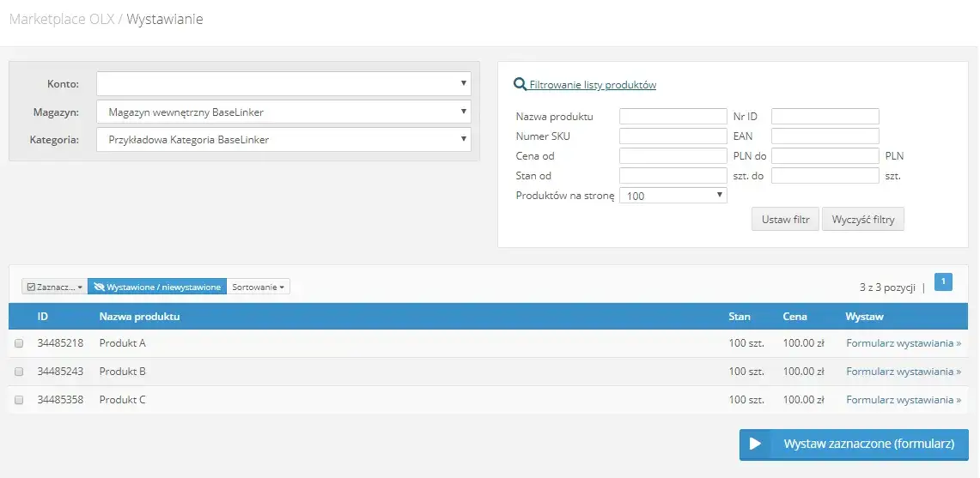Open Formularz wystawiania for Produkt A
The width and height of the screenshot is (980, 478).
coord(903,343)
